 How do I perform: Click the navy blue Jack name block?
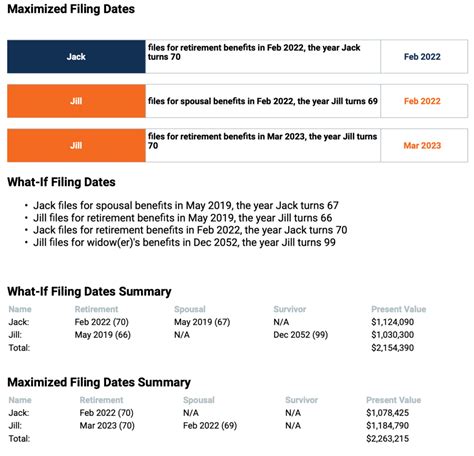coord(76,57)
